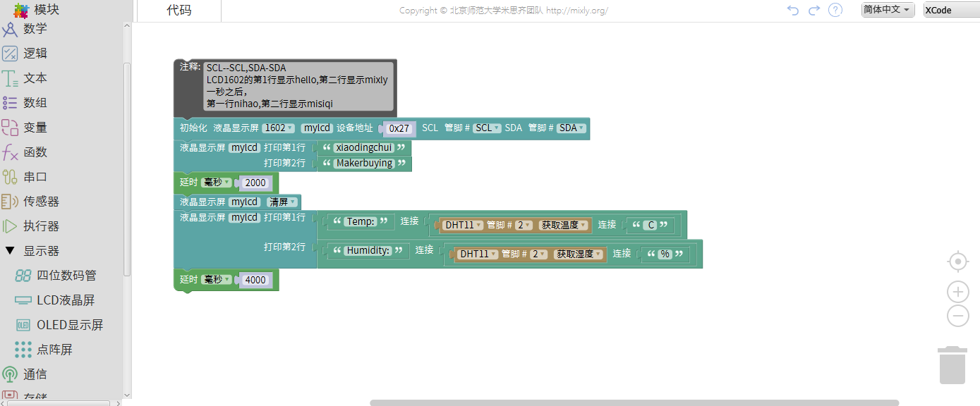Open the 毫秒 dropdown on the 2000 delay

(216, 183)
